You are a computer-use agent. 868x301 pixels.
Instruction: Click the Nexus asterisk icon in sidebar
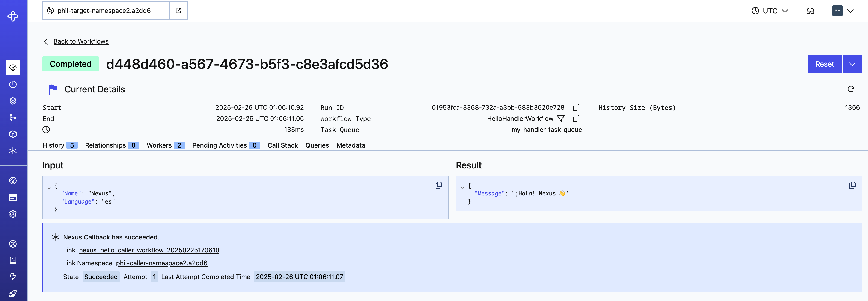(13, 150)
